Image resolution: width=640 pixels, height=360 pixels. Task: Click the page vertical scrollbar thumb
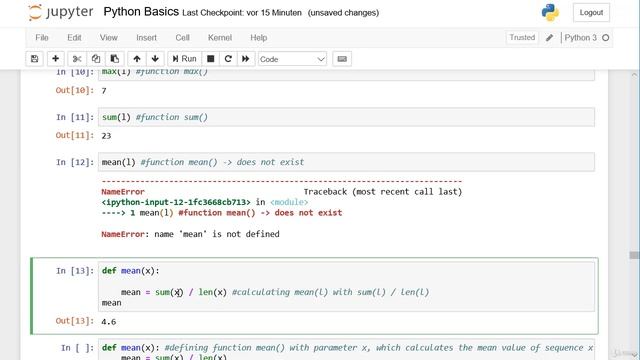(x=634, y=255)
